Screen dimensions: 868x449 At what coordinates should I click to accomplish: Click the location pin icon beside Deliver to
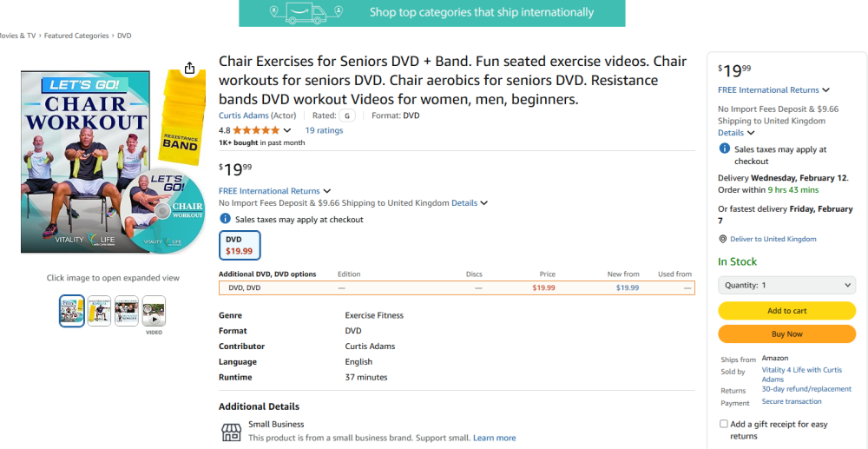[722, 239]
